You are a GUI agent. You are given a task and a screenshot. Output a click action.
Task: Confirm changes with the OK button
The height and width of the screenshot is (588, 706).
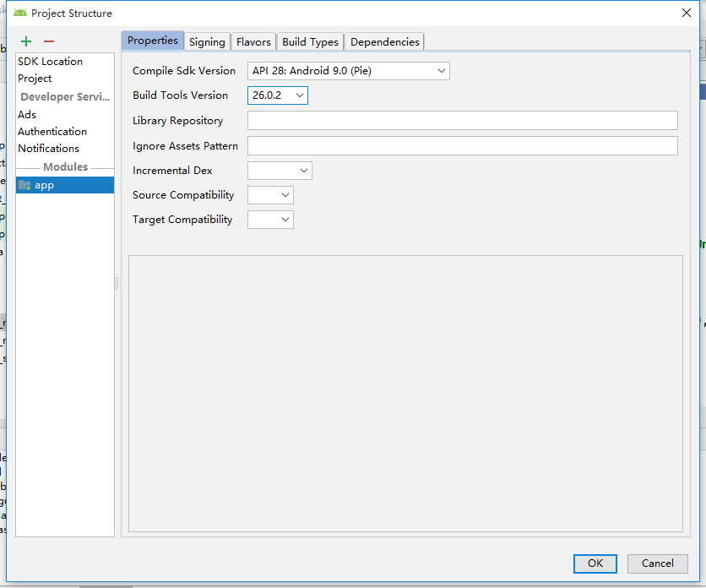[595, 563]
